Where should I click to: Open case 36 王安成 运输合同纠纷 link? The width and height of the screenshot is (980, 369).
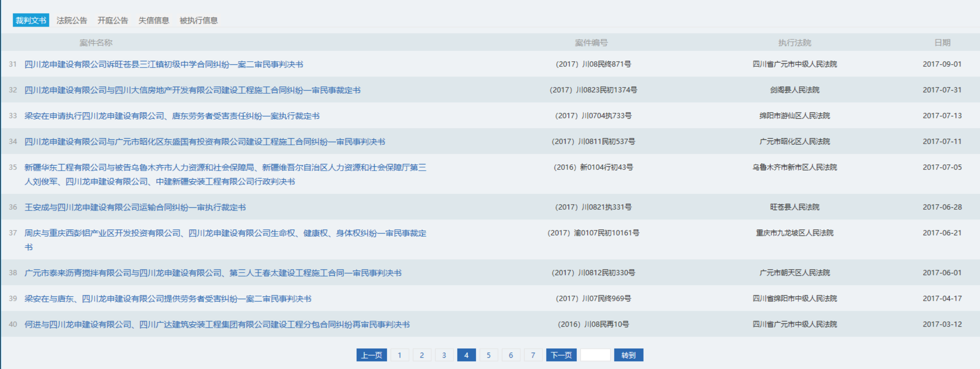pos(135,207)
